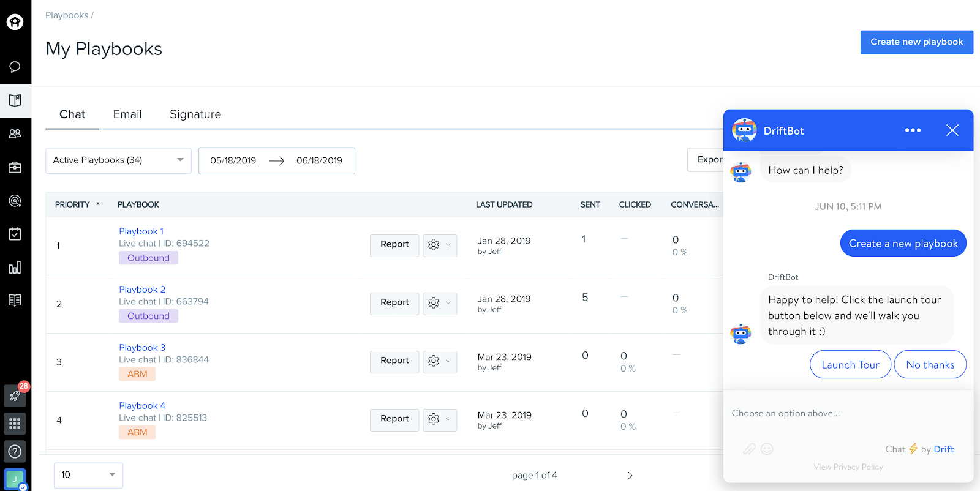
Task: Click 'Live chat | ID: 694522' text
Action: click(x=164, y=244)
